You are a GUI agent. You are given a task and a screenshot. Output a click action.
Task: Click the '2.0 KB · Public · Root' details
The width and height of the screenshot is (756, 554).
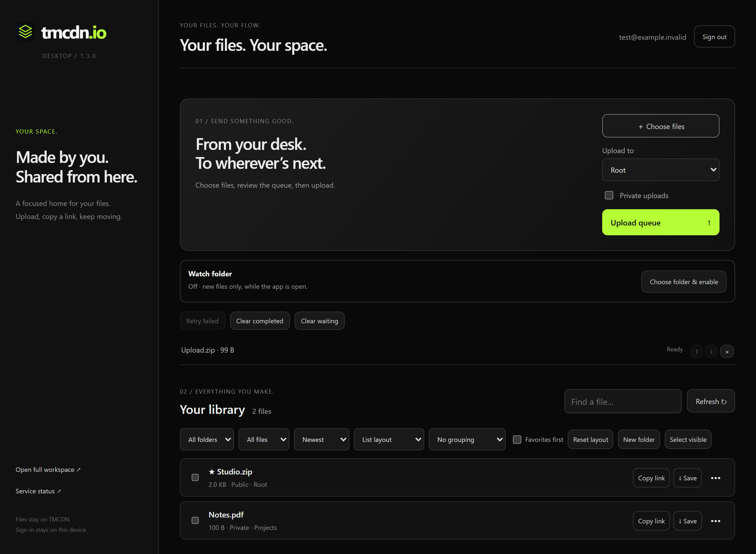point(238,485)
